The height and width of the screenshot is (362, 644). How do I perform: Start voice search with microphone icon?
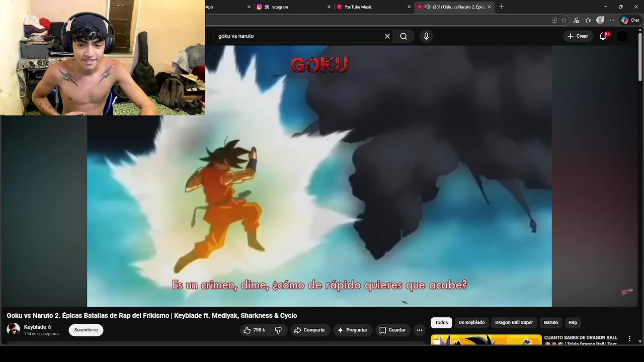coord(426,36)
